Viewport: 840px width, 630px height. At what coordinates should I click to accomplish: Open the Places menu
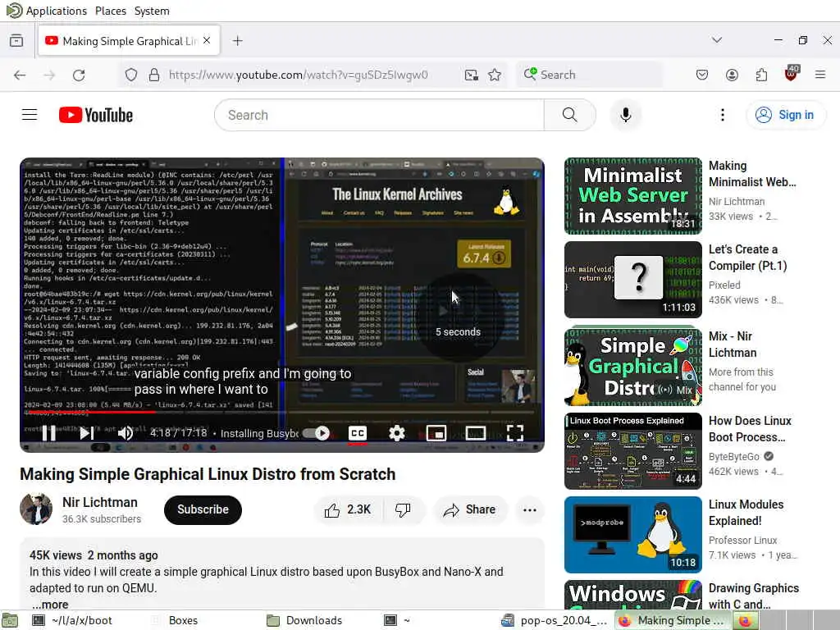tap(111, 11)
